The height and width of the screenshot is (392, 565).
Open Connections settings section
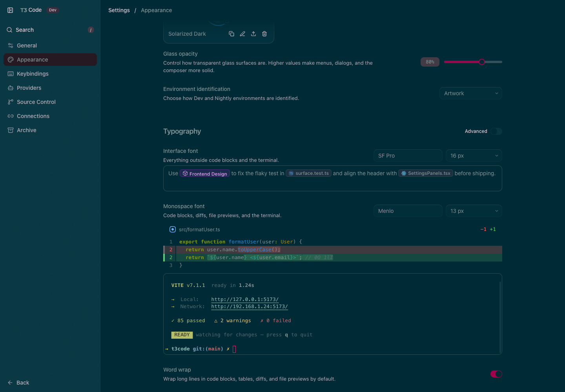point(50,116)
